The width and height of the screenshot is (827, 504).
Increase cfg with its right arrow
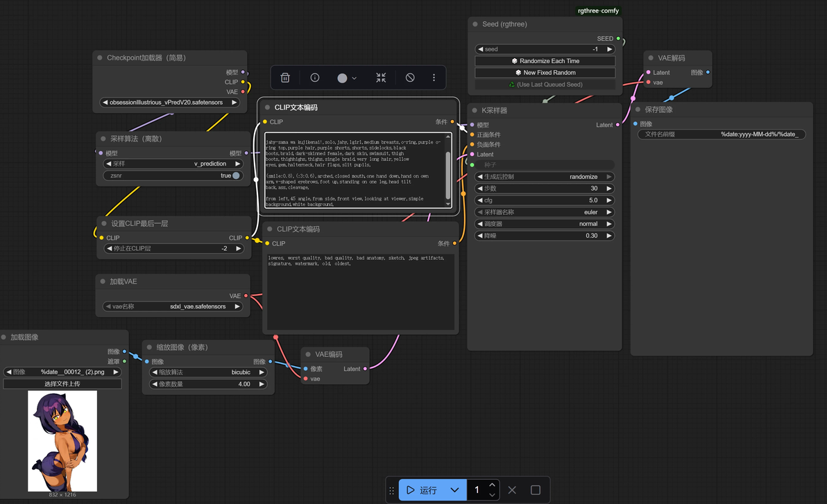point(608,200)
